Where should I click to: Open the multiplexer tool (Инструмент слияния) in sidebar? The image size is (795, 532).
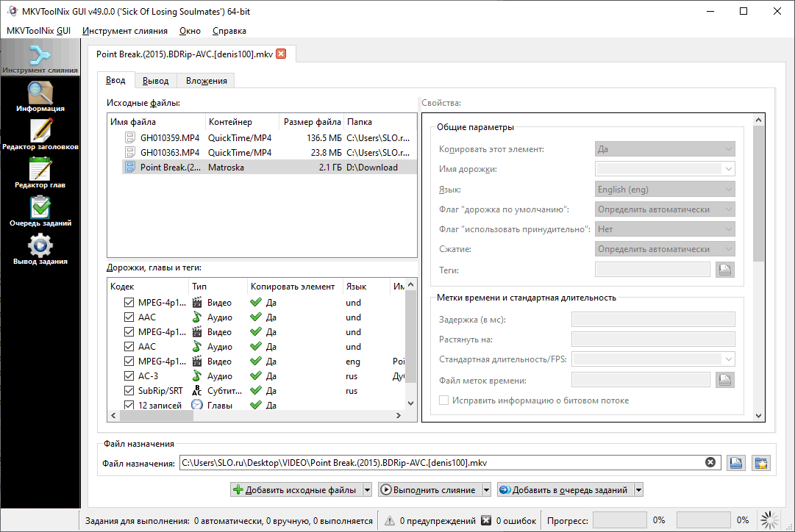coord(40,59)
